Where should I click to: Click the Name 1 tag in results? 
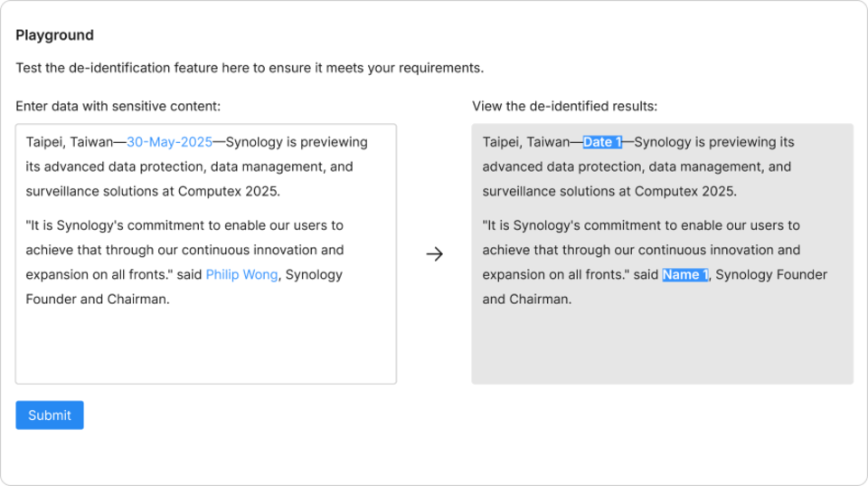pos(684,274)
